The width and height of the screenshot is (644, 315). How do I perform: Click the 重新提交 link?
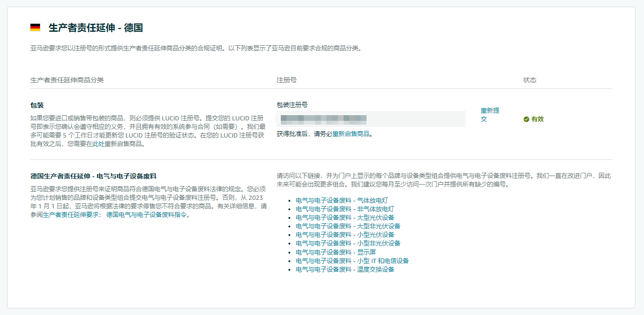(489, 115)
